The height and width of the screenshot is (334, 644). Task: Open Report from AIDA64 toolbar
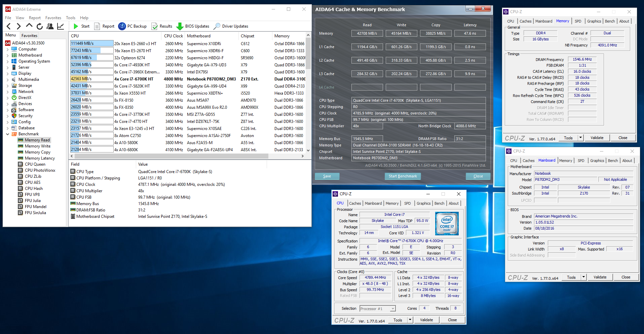coord(105,26)
